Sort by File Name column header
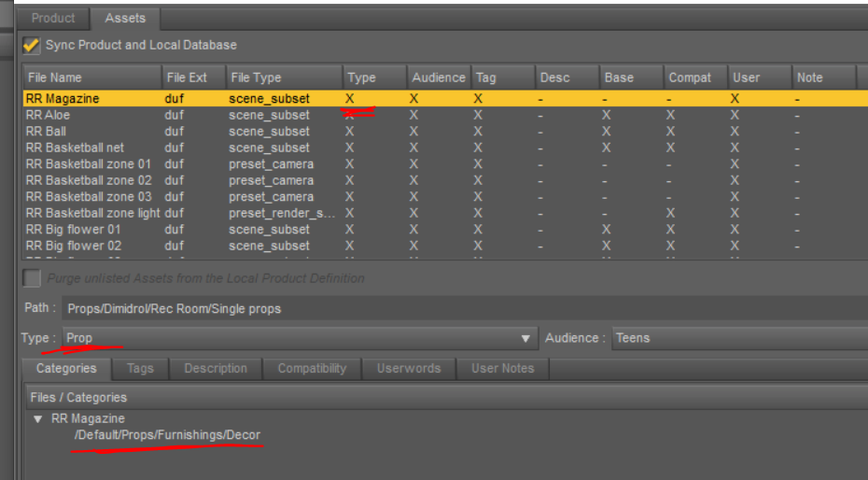 click(x=92, y=78)
